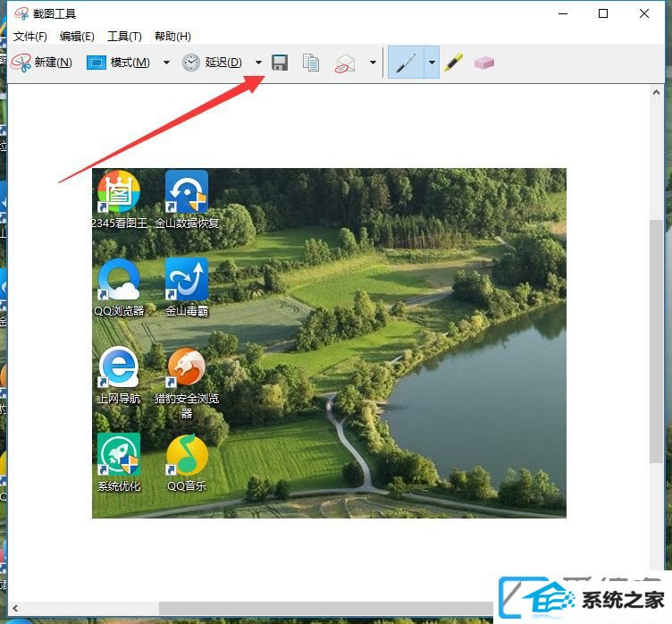Click the 延迟(D) delay button
Viewport: 672px width, 624px height.
pos(212,63)
